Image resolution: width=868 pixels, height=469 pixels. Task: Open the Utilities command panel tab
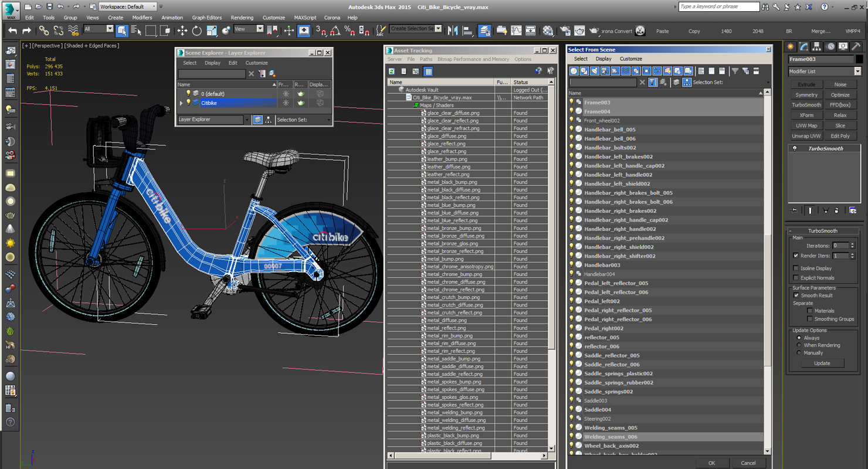(857, 46)
